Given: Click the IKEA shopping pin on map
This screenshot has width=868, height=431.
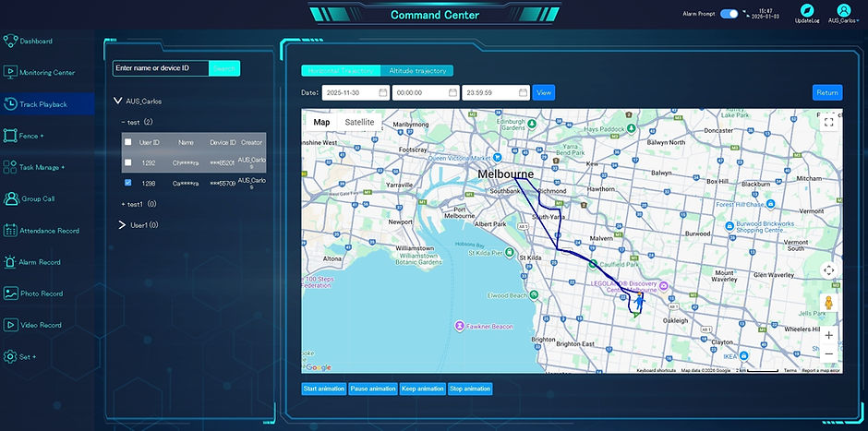Looking at the screenshot, I should 744,354.
